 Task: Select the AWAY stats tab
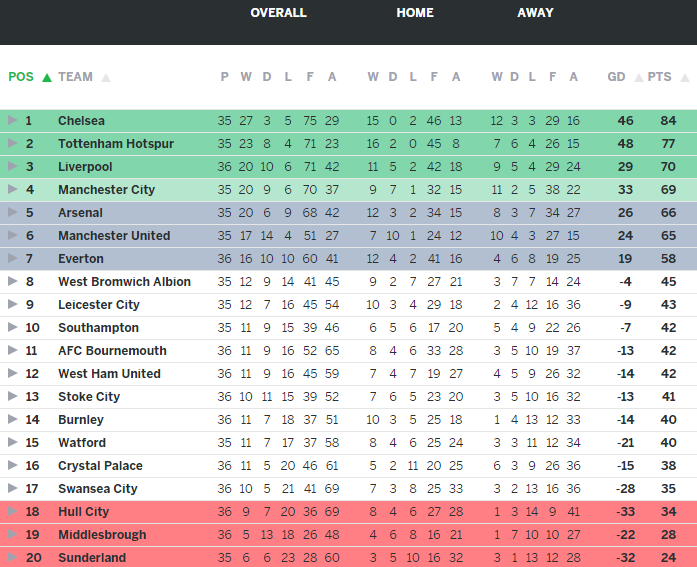[535, 13]
